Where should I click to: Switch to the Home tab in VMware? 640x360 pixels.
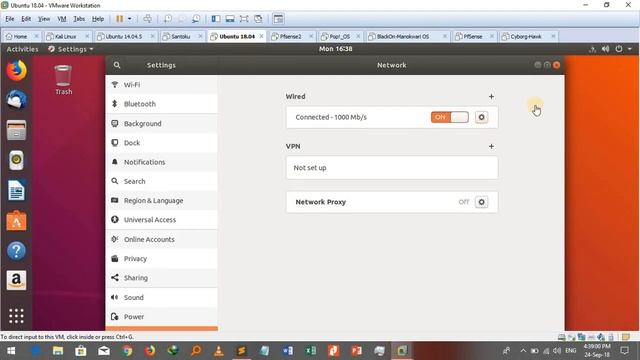20,36
